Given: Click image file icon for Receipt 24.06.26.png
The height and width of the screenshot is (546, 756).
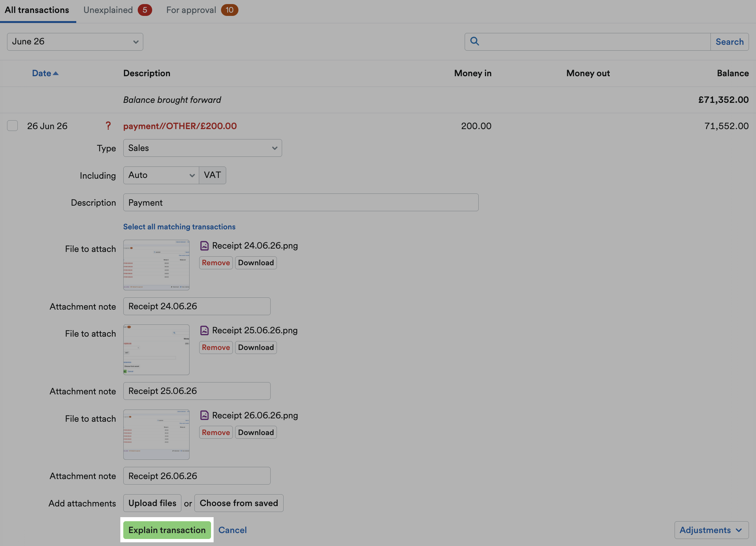Looking at the screenshot, I should [x=204, y=246].
